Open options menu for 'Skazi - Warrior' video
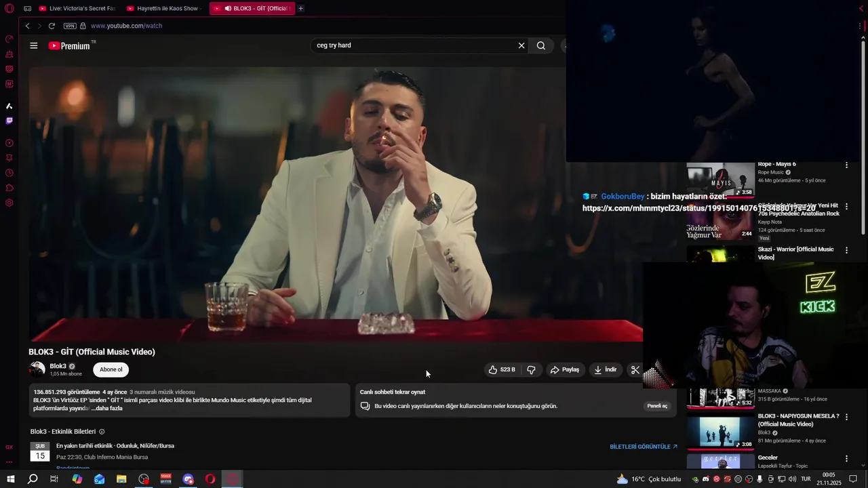The image size is (868, 488). [x=846, y=250]
